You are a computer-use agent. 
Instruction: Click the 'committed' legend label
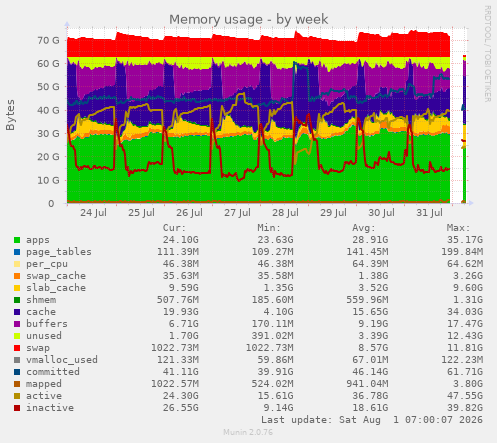[x=53, y=372]
